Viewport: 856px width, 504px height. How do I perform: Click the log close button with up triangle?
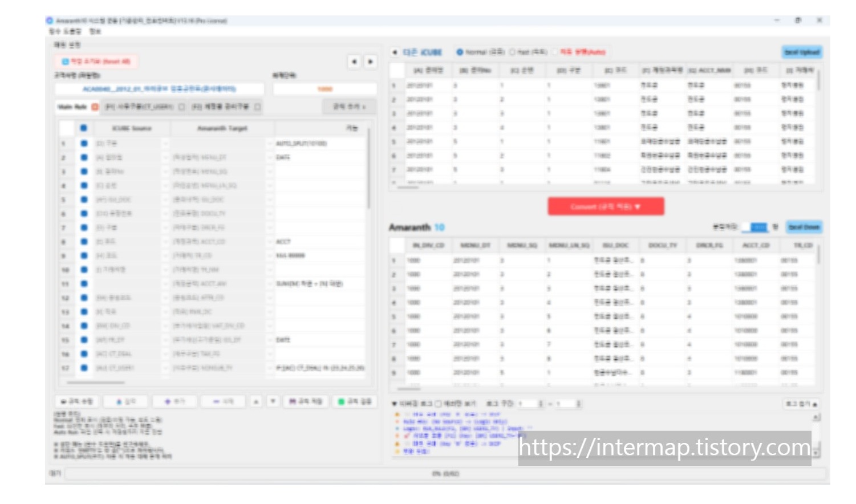[x=801, y=404]
